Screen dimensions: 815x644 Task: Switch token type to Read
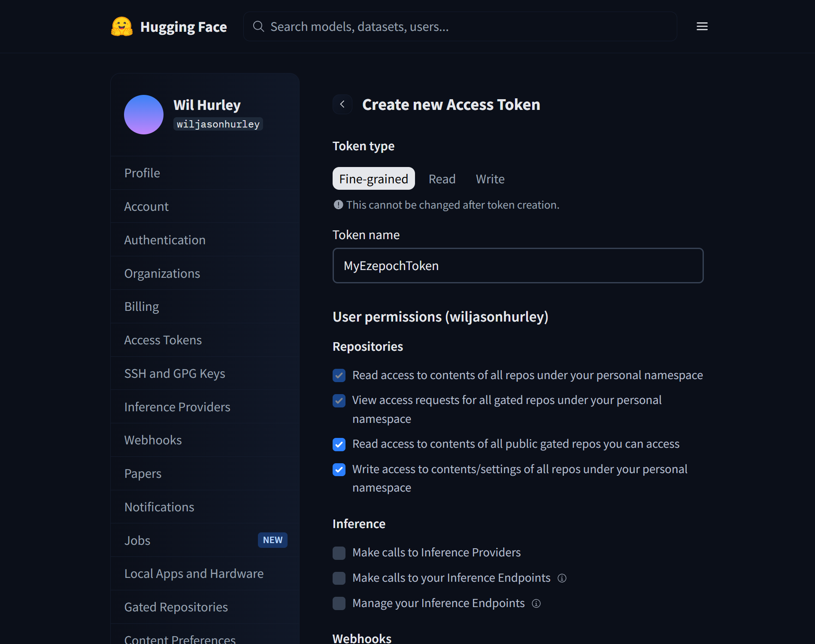point(442,179)
